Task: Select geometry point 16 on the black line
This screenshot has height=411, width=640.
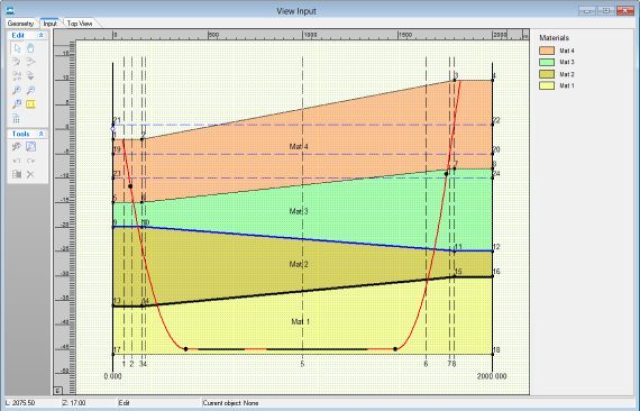Action: point(493,276)
